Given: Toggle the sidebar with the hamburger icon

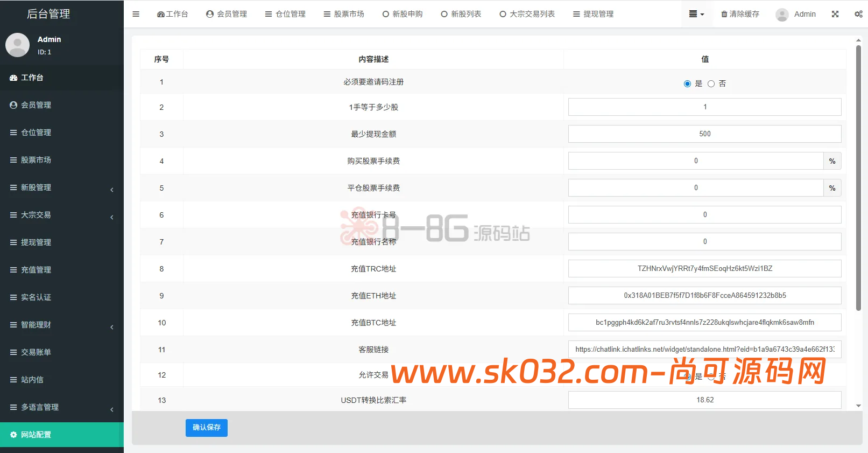Looking at the screenshot, I should (x=136, y=14).
